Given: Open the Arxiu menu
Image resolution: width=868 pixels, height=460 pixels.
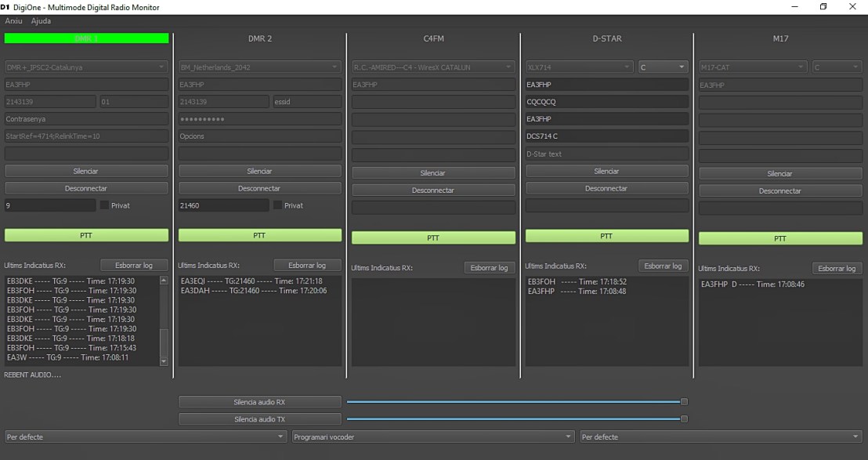Looking at the screenshot, I should pyautogui.click(x=13, y=21).
